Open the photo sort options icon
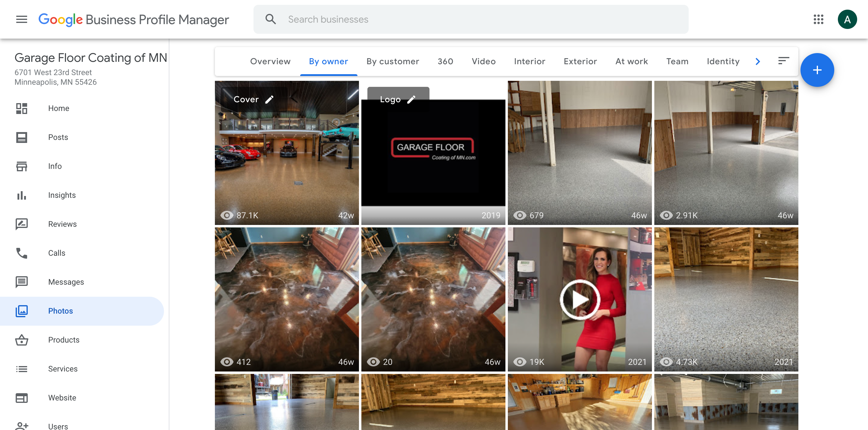Viewport: 868px width, 430px height. tap(783, 61)
